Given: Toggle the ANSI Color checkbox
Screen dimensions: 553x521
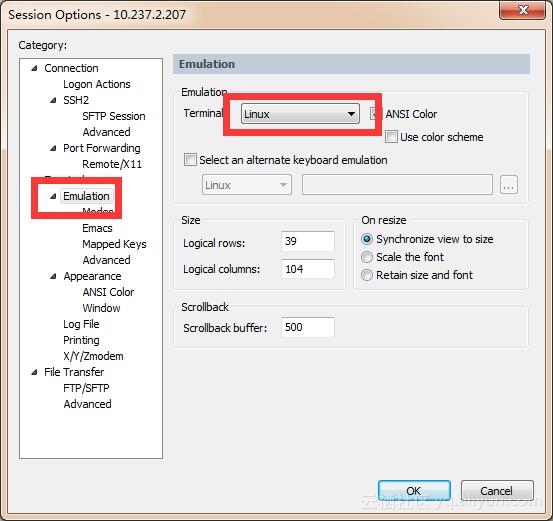Looking at the screenshot, I should 374,114.
